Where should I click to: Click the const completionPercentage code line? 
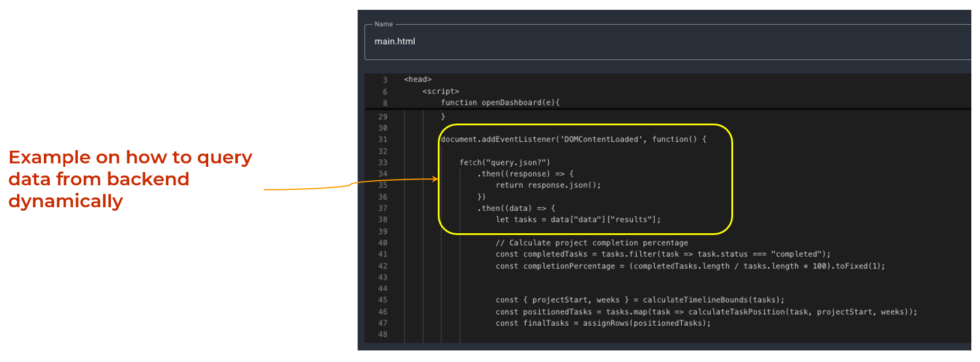point(689,266)
